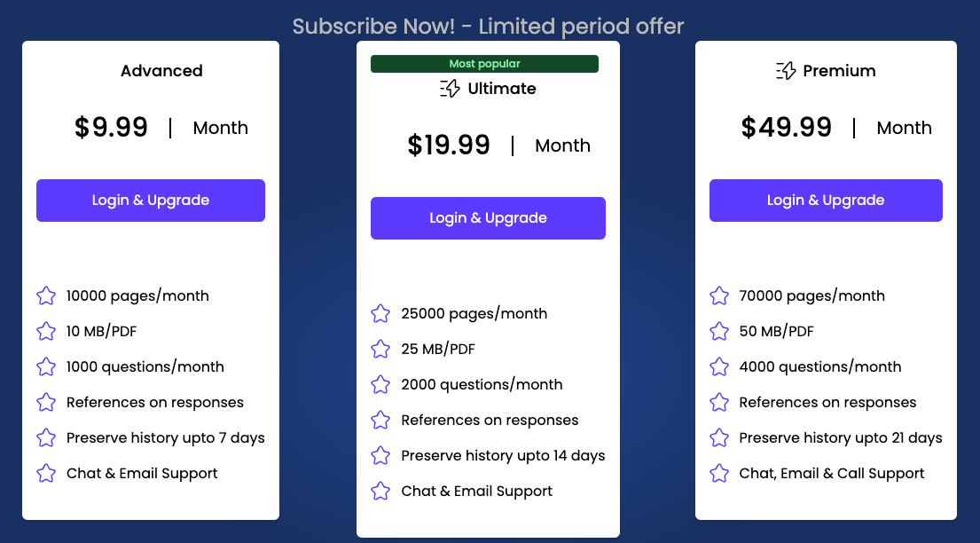
Task: Click Login & Upgrade on Advanced plan
Action: 150,201
